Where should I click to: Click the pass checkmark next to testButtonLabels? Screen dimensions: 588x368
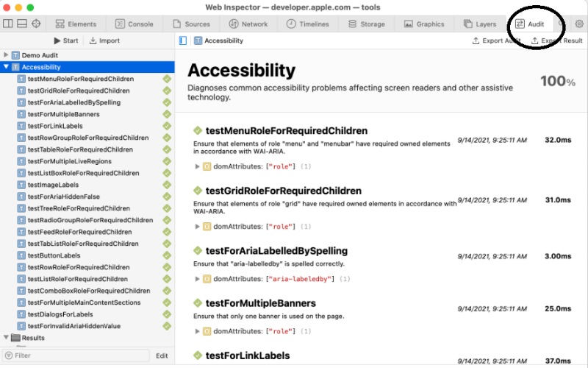click(166, 255)
